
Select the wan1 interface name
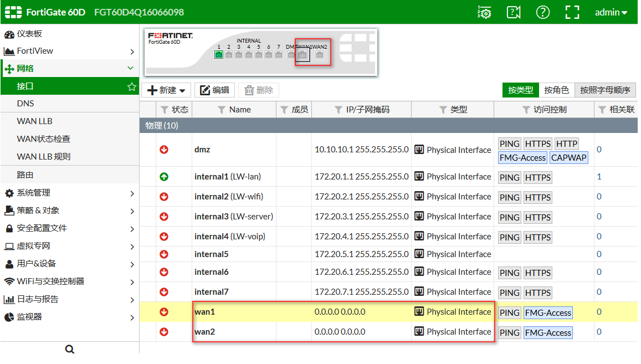coord(205,312)
